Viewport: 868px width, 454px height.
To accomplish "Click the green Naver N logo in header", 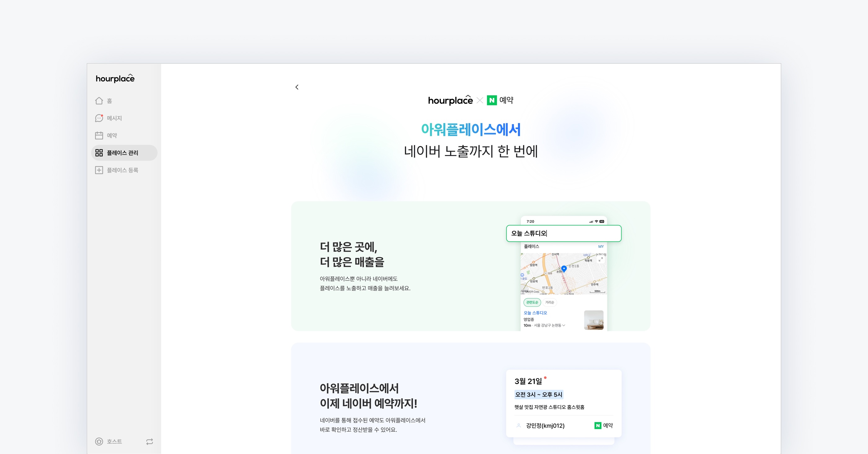I will click(x=492, y=100).
